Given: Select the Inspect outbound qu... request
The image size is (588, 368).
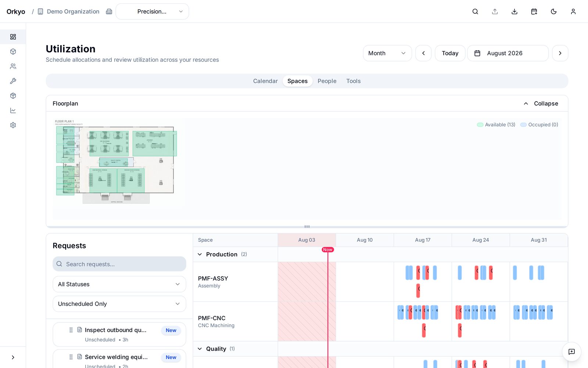Looking at the screenshot, I should click(x=119, y=335).
